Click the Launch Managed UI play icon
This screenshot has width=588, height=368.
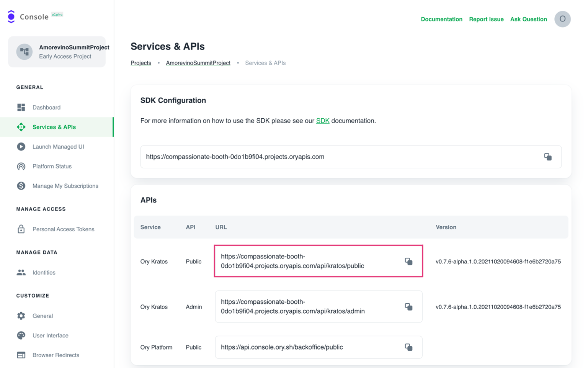click(x=21, y=147)
